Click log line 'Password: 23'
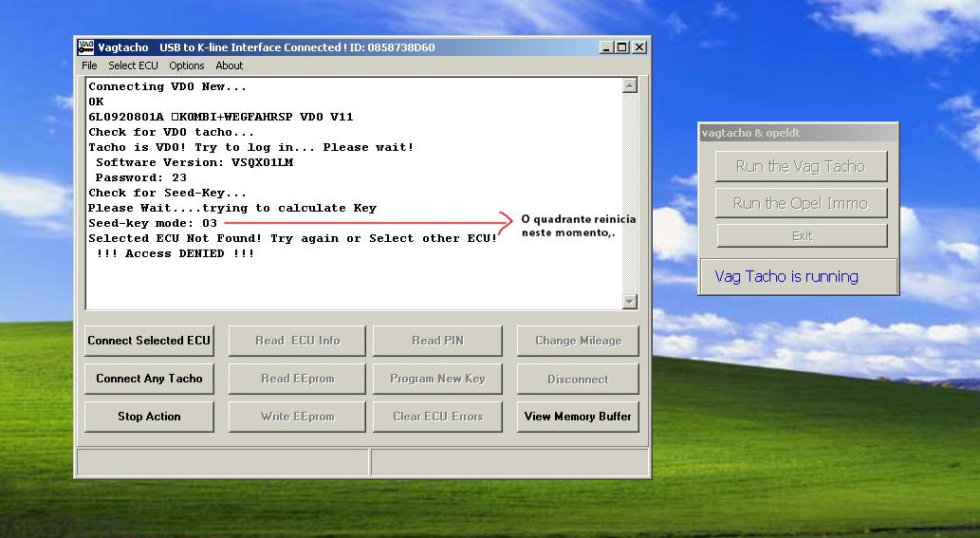Viewport: 980px width, 538px height. 141,177
